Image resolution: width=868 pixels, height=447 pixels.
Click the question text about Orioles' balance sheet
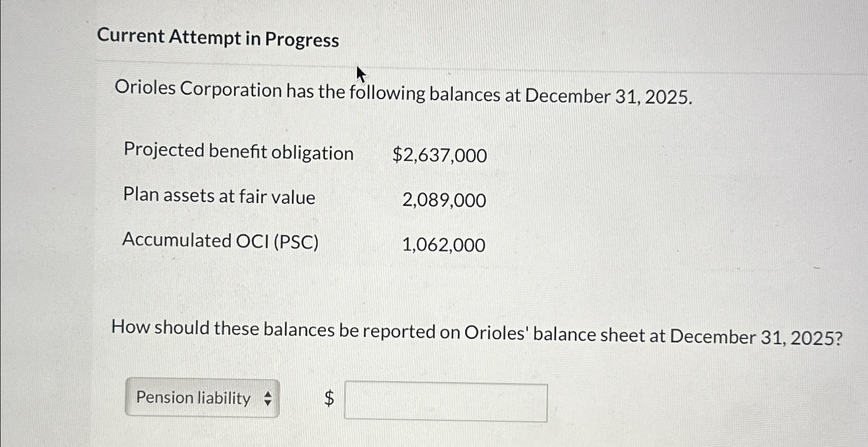pyautogui.click(x=426, y=330)
